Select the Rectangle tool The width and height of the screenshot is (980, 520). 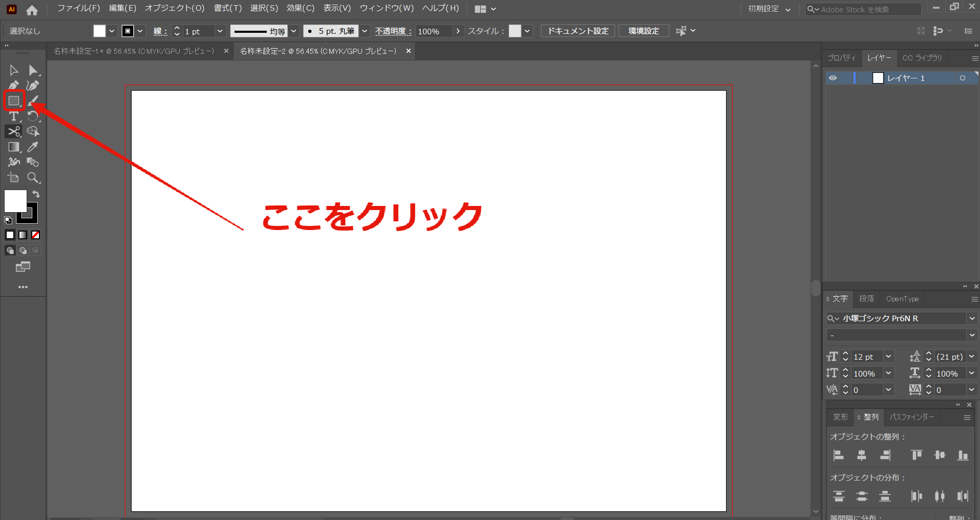(x=14, y=101)
